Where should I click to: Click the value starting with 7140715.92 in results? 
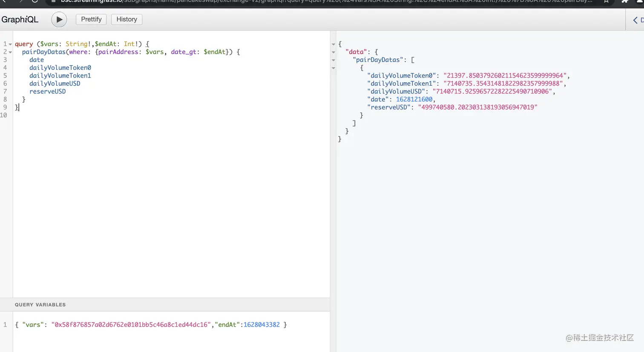(492, 92)
